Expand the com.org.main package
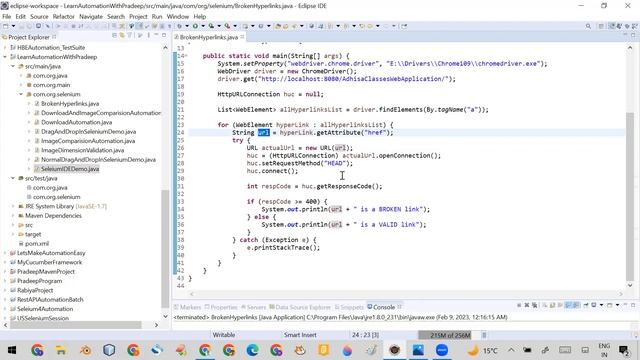 (x=21, y=85)
